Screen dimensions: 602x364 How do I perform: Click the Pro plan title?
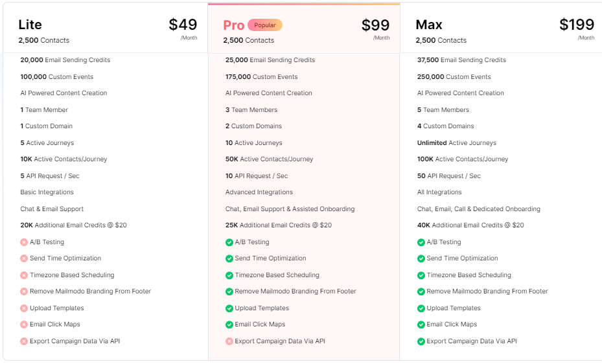coord(233,25)
